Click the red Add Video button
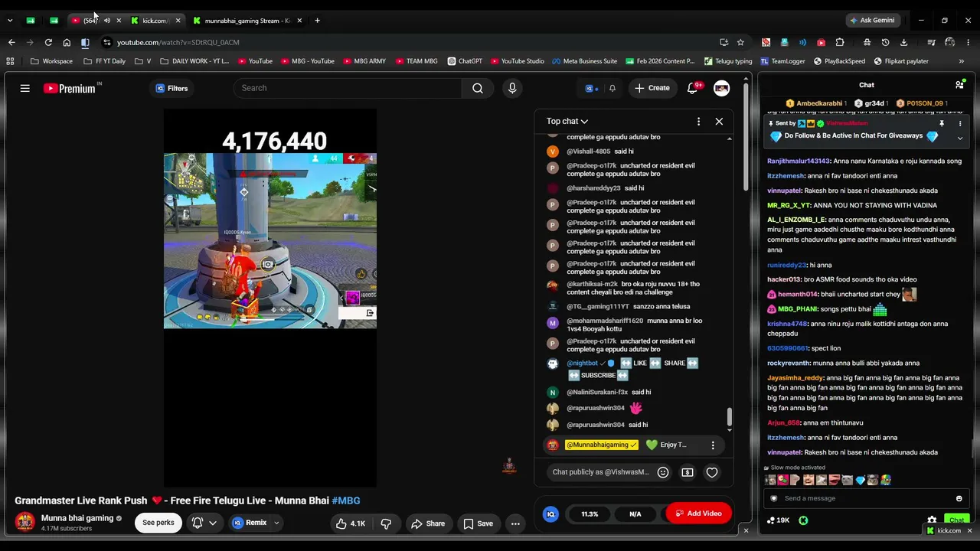980x551 pixels. pyautogui.click(x=698, y=514)
